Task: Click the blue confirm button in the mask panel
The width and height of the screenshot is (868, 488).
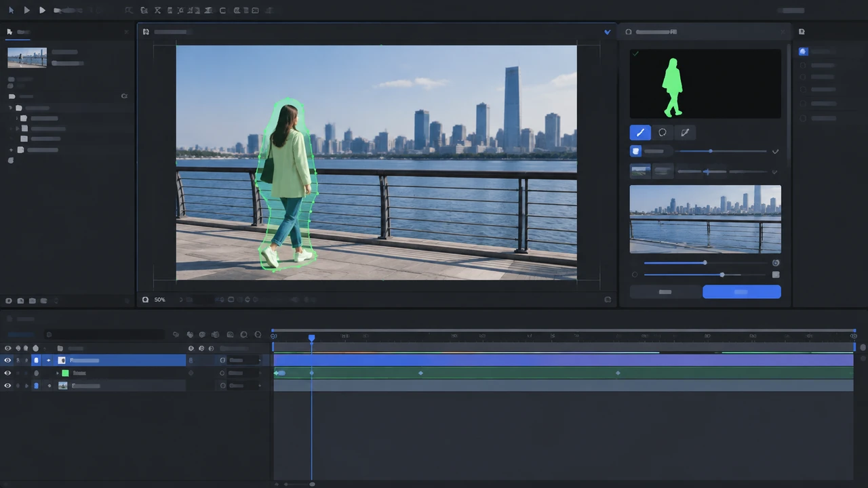Action: 742,291
